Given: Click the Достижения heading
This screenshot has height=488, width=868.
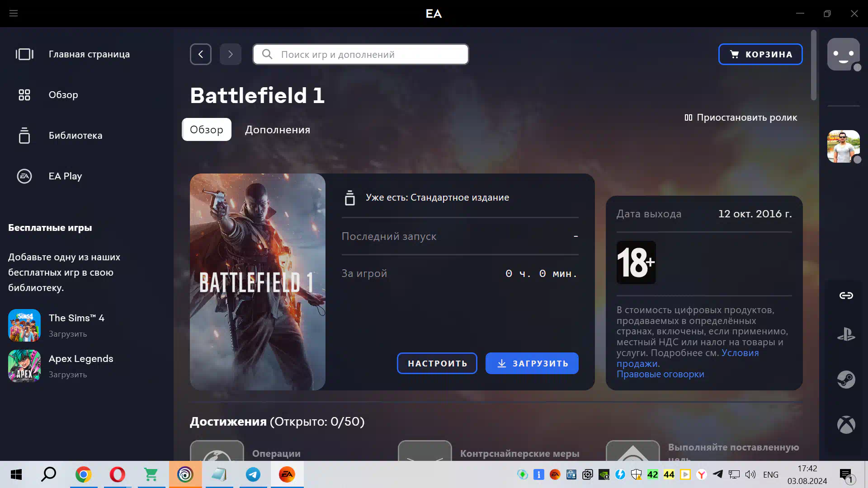Looking at the screenshot, I should click(x=228, y=422).
